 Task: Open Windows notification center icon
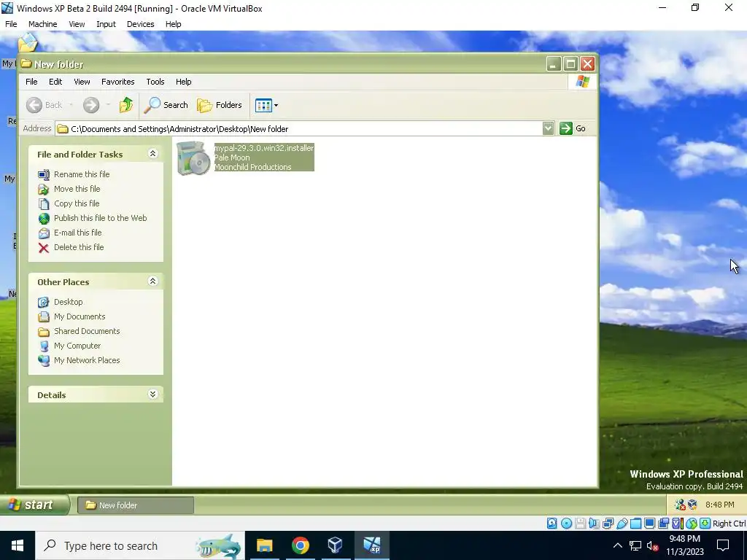[723, 545]
